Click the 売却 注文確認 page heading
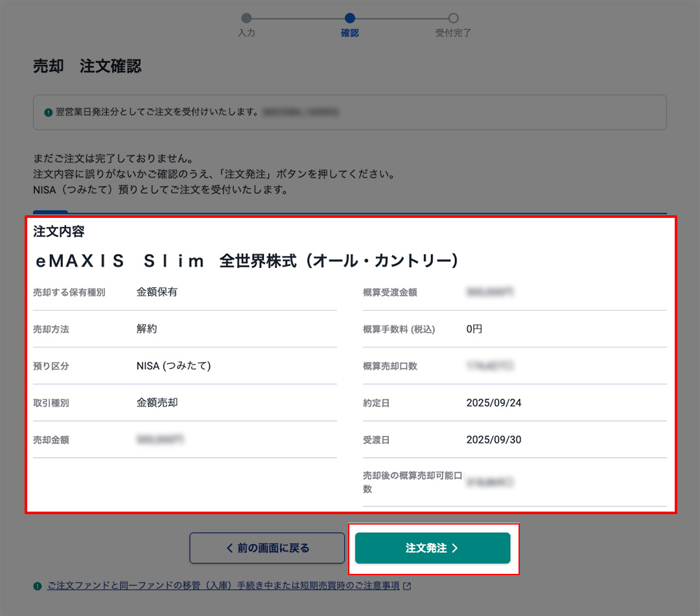This screenshot has height=616, width=700. 87,66
